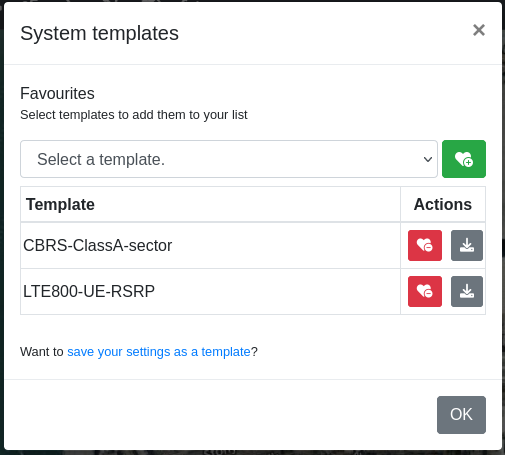Close the System templates dialog
Screen dimensions: 505x455
click(x=479, y=30)
